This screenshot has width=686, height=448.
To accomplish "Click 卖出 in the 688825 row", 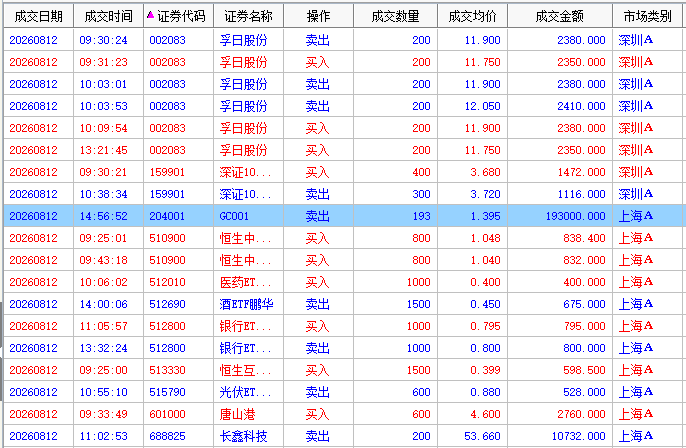I will pos(318,436).
